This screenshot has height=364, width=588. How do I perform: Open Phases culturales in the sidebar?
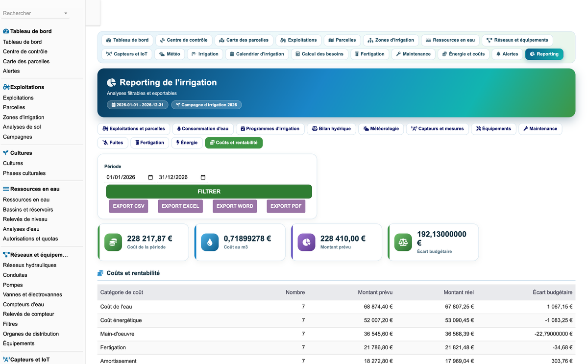[x=24, y=173]
